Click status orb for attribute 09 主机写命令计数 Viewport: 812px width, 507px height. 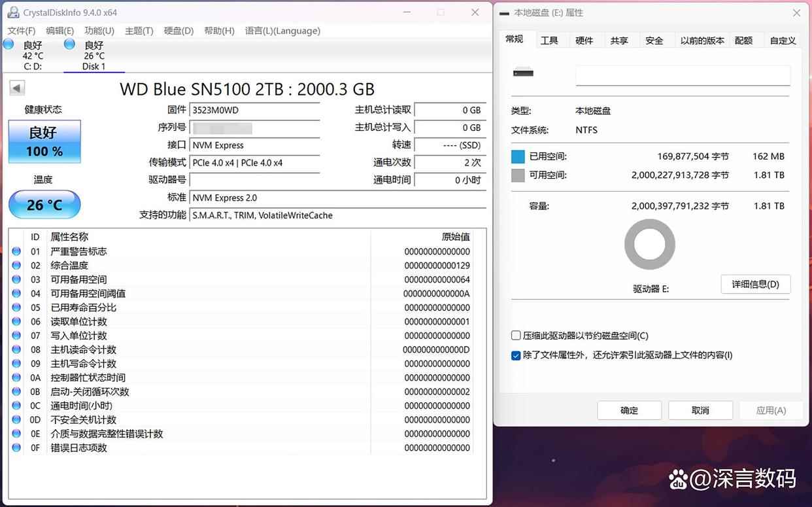[x=16, y=364]
